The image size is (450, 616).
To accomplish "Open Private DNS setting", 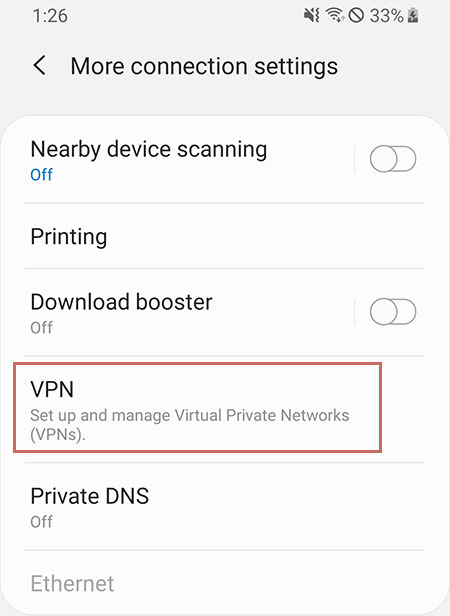I will tap(225, 506).
